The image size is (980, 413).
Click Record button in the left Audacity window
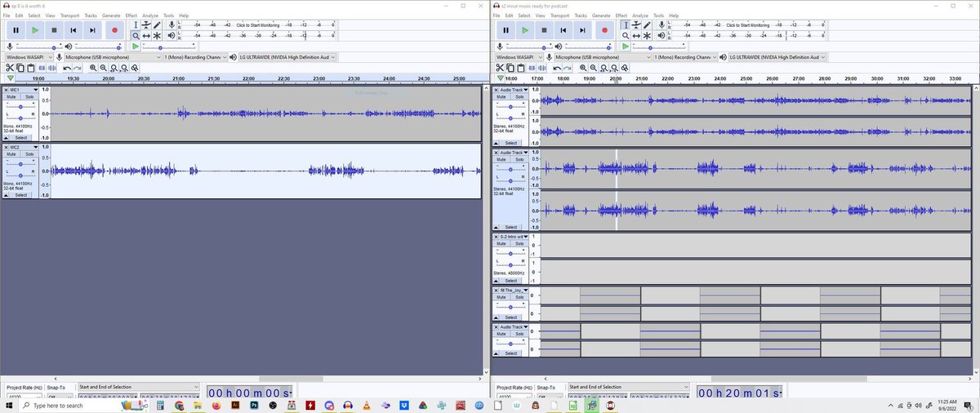pyautogui.click(x=114, y=30)
